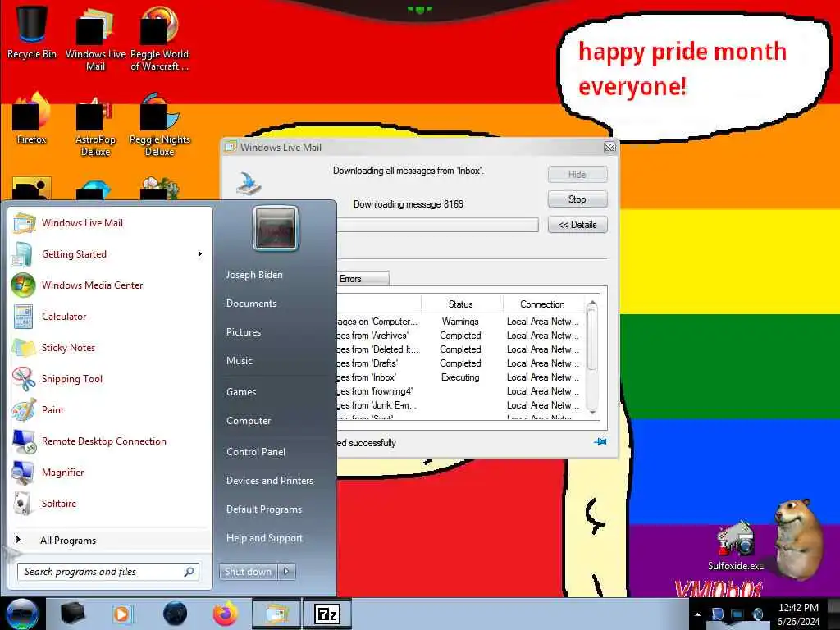
Task: Open the Shut down options arrow
Action: click(286, 572)
